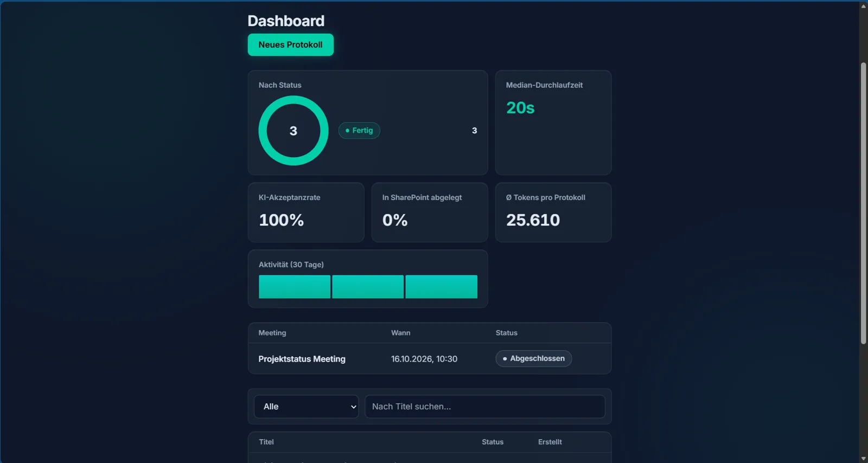This screenshot has width=868, height=463.
Task: Click the Dashboard heading
Action: tap(286, 21)
